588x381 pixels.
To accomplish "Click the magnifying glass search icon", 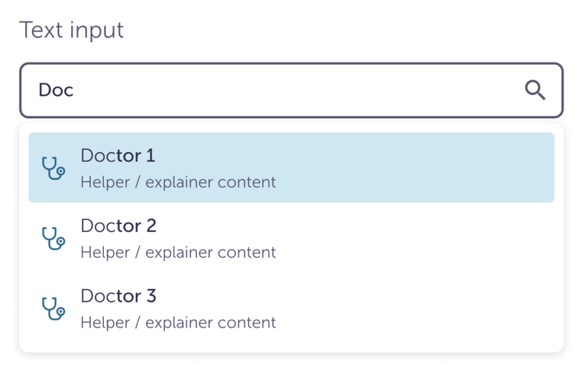I will [535, 90].
